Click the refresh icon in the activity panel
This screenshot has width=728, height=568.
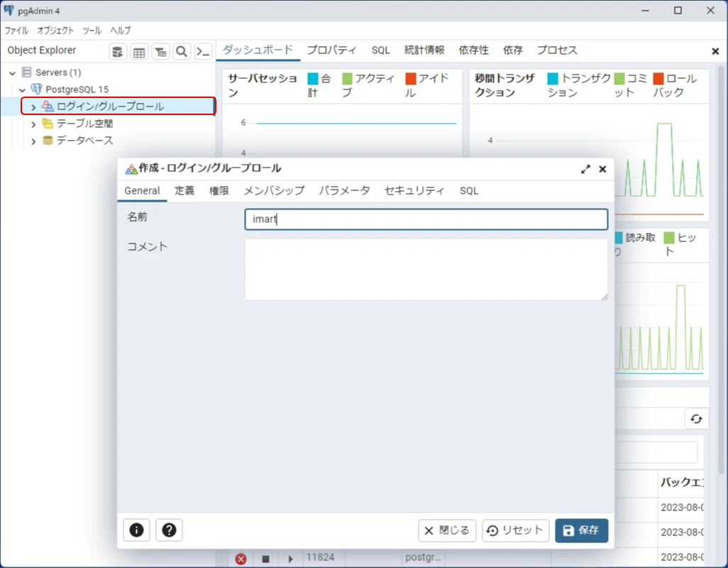coord(695,419)
